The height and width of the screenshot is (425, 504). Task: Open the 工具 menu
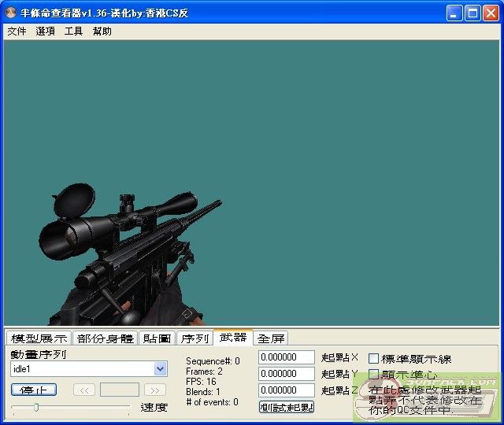click(x=73, y=31)
